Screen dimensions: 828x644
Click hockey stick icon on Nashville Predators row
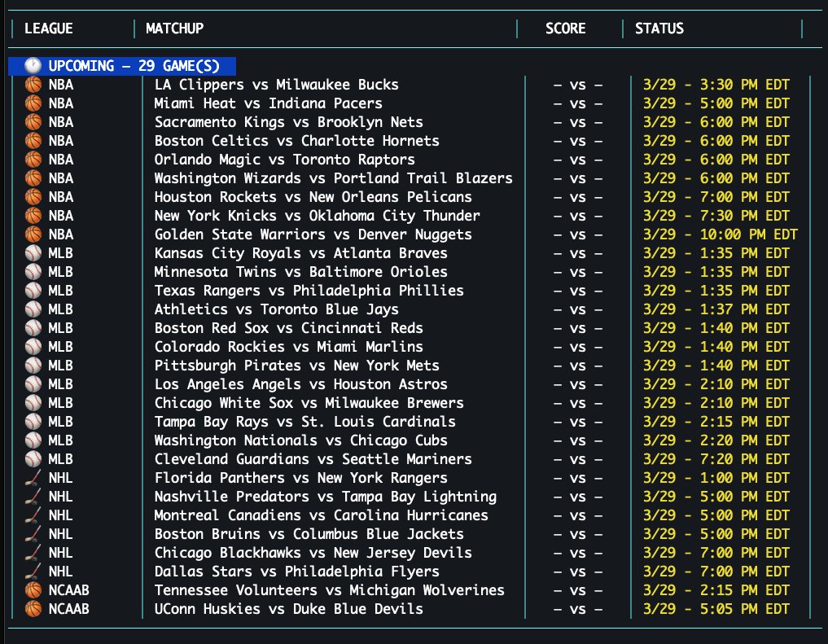pos(33,497)
